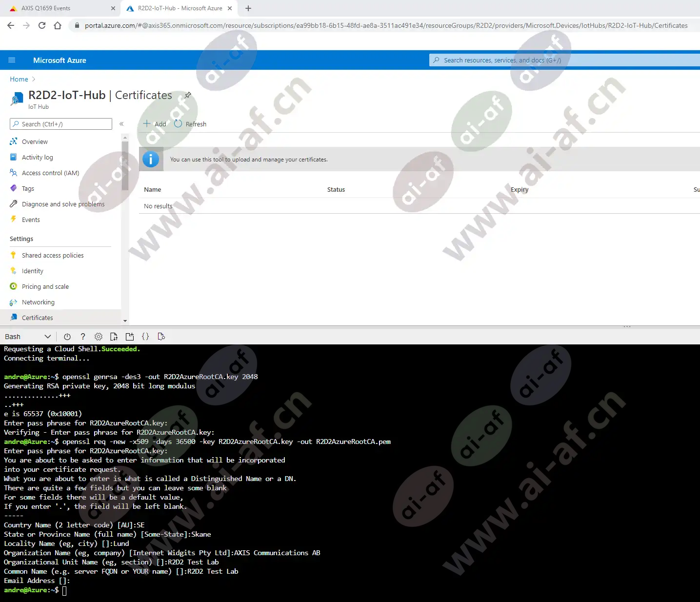The image size is (700, 602).
Task: Switch to AXIS Q1659 Events tab
Action: pos(60,8)
